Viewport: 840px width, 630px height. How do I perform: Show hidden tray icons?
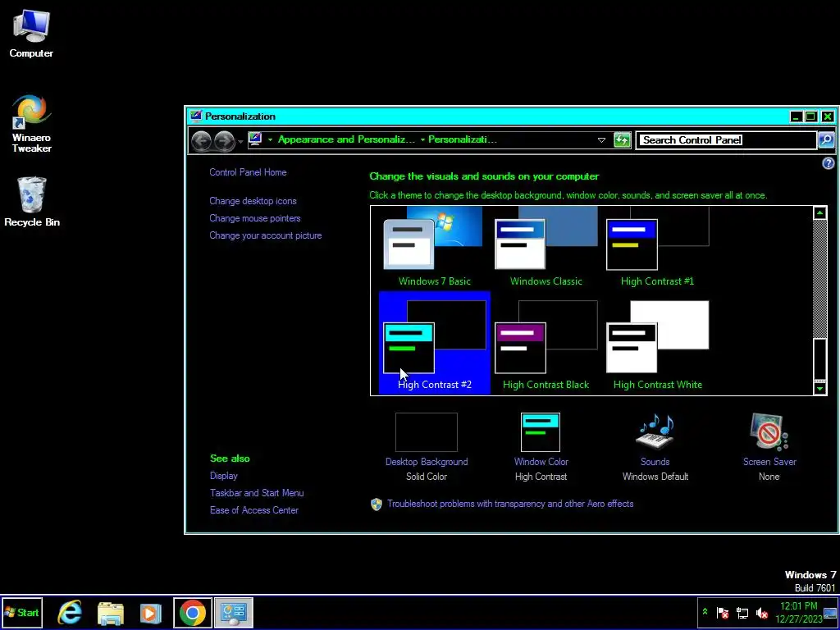tap(705, 612)
